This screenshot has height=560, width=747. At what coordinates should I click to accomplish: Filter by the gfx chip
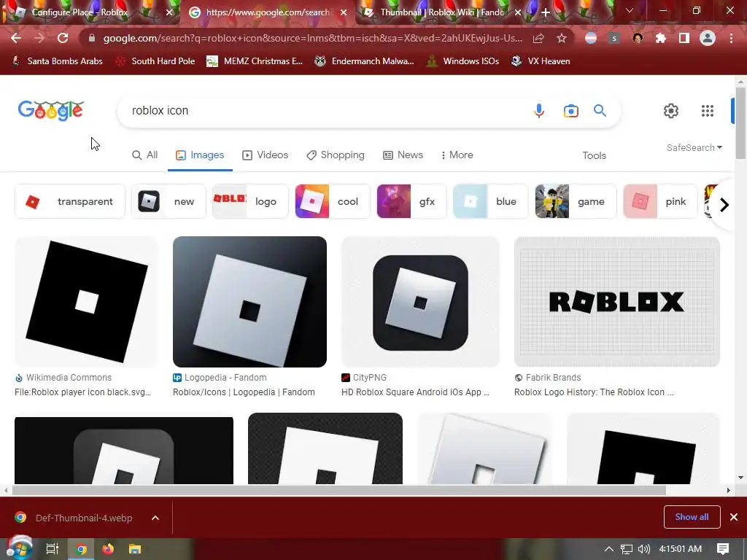pyautogui.click(x=411, y=201)
